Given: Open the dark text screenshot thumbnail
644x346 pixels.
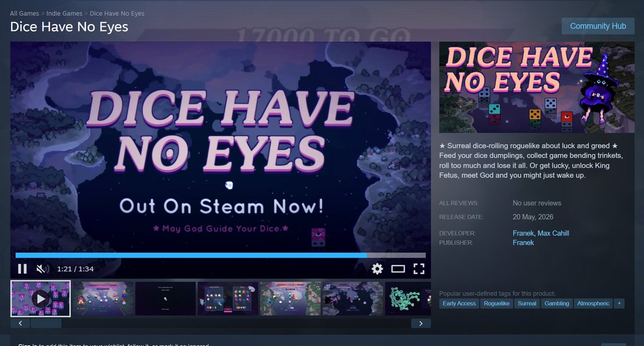Looking at the screenshot, I should point(165,298).
